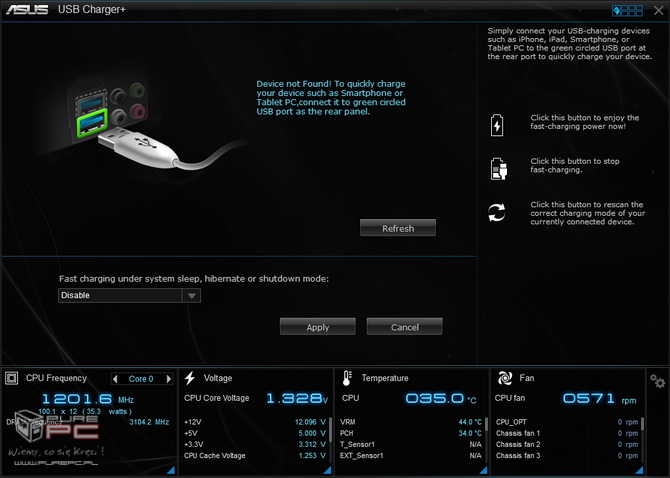This screenshot has height=478, width=670.
Task: Click the Chassis fan 2 row
Action: coord(567,444)
